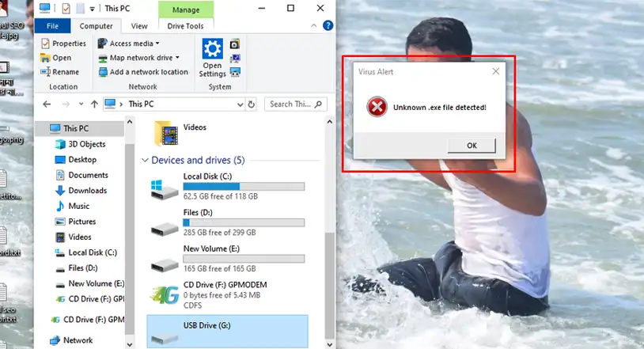The height and width of the screenshot is (349, 644).
Task: Expand the address bar history dropdown
Action: click(241, 104)
